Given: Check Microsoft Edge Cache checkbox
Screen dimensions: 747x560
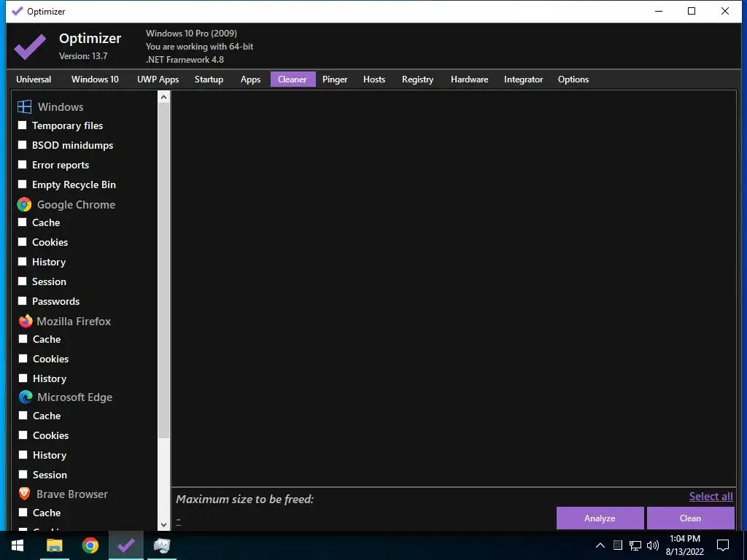Looking at the screenshot, I should (23, 416).
